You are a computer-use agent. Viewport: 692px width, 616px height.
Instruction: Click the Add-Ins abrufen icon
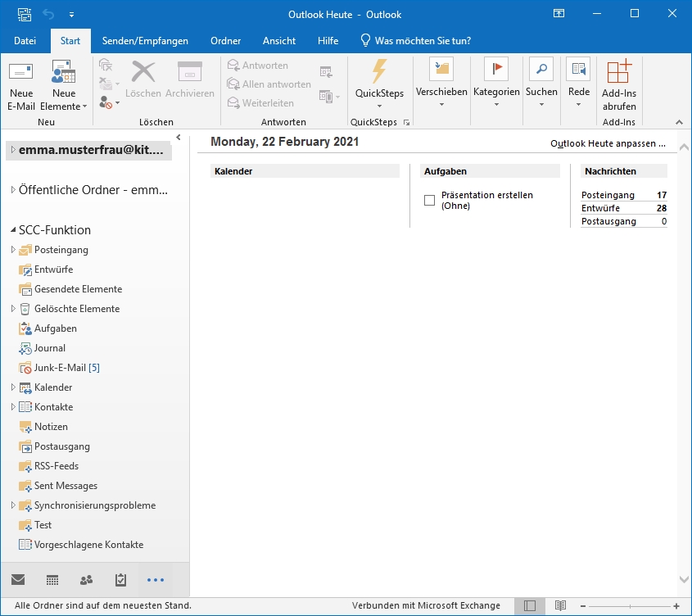[x=618, y=71]
